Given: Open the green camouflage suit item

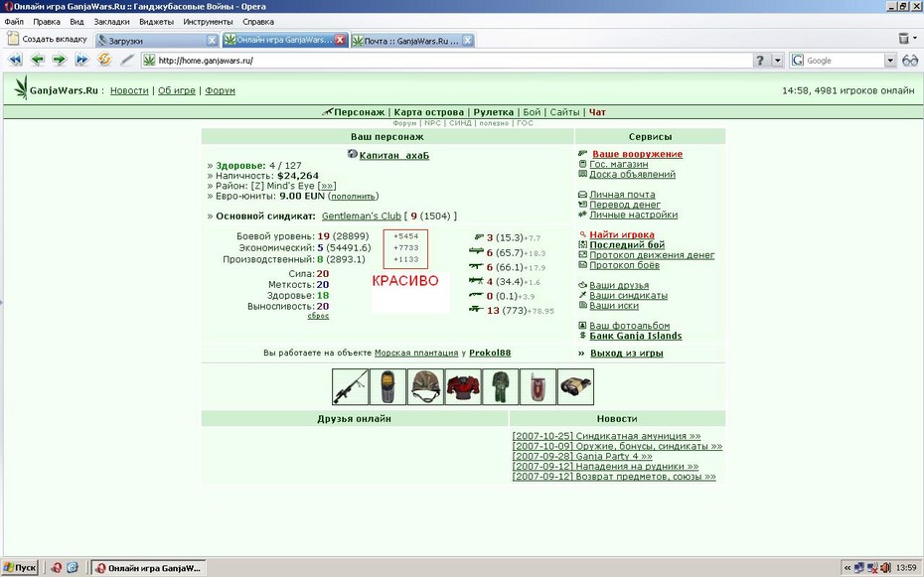Looking at the screenshot, I should (500, 387).
